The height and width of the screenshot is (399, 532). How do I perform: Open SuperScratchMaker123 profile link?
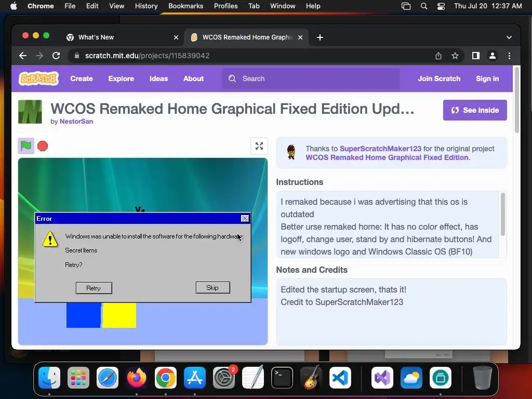[380, 149]
